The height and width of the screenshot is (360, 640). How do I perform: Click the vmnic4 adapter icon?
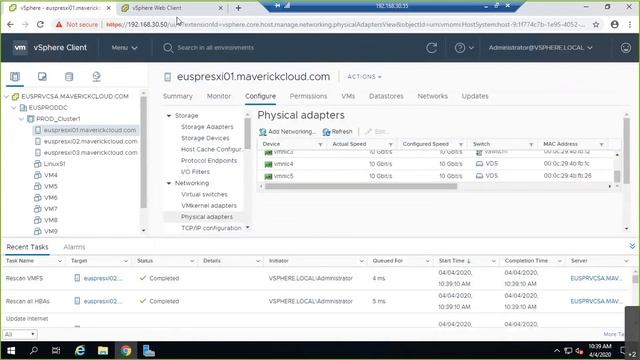[268, 164]
